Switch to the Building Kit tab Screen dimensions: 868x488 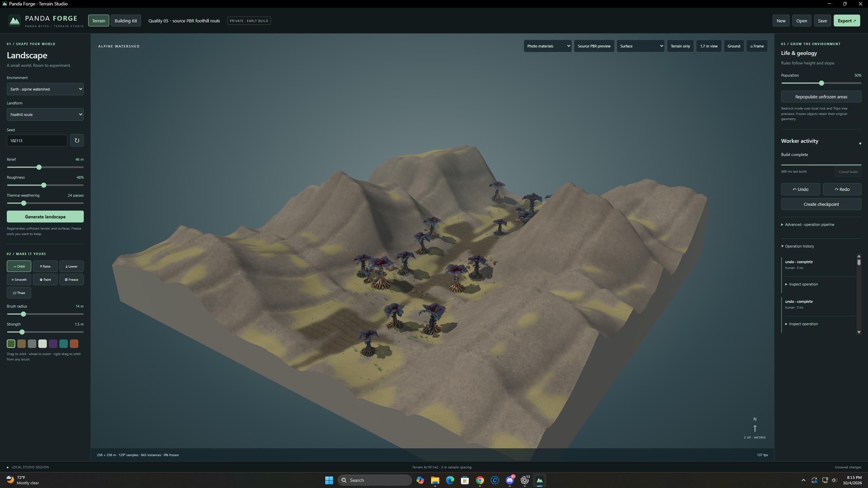(126, 21)
